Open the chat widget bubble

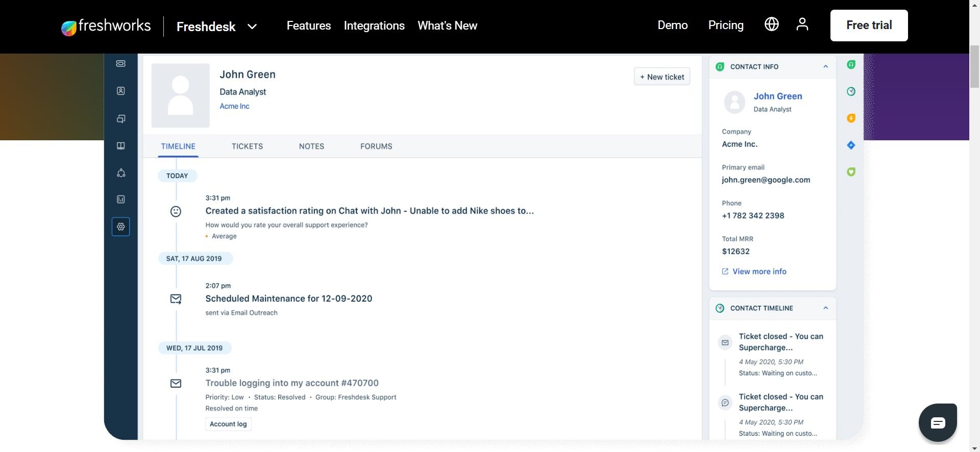pos(938,422)
